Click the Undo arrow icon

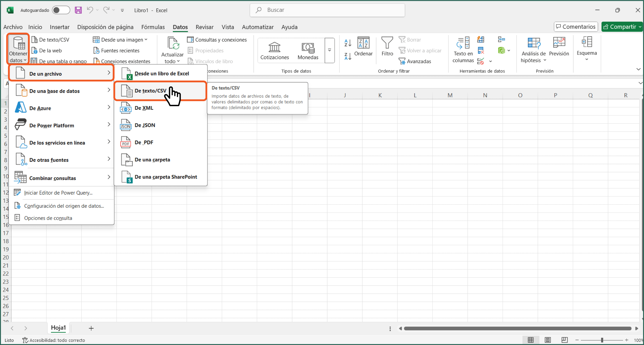[x=90, y=10]
